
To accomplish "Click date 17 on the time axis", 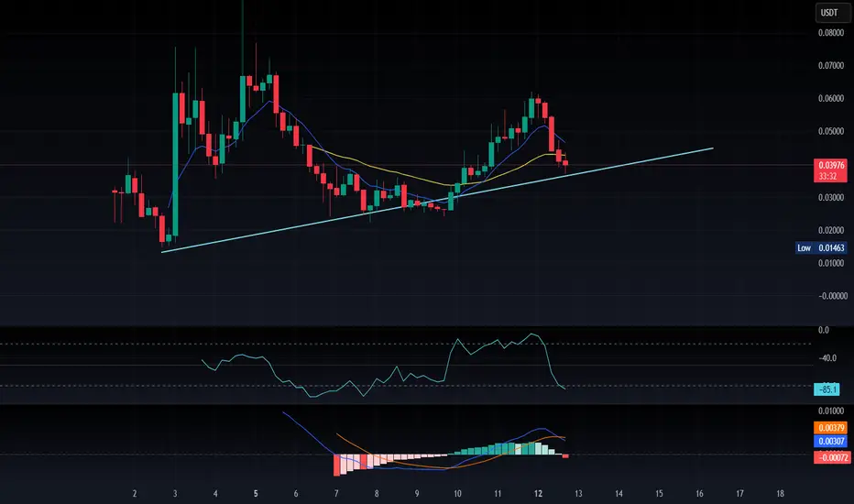I will coord(739,494).
